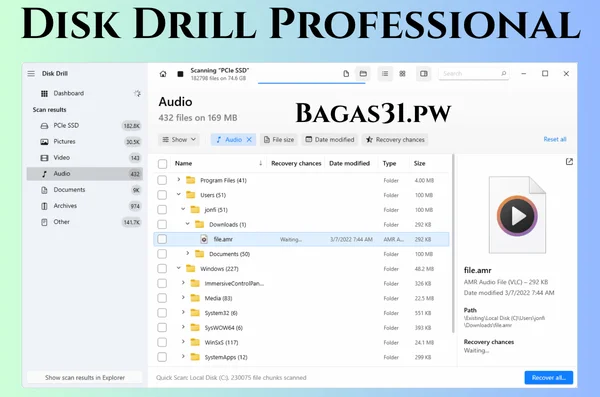The height and width of the screenshot is (397, 600).
Task: Click the file.amr file type icon
Action: 204,239
